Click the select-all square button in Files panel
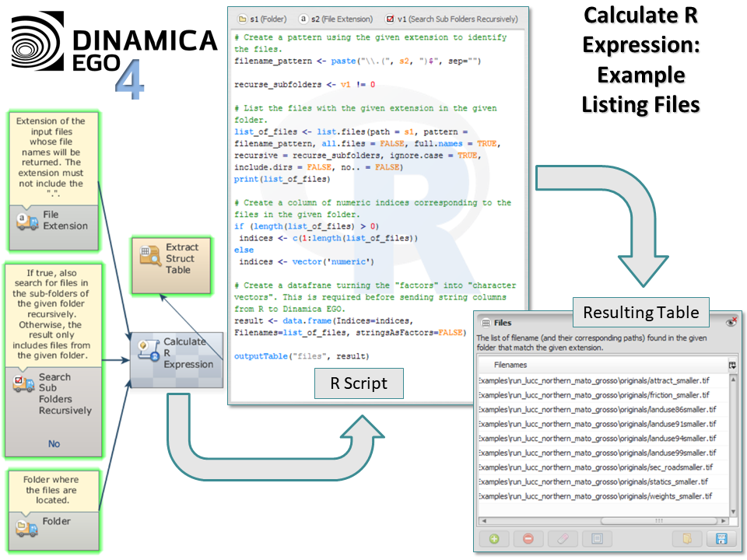This screenshot has width=747, height=560. pyautogui.click(x=597, y=538)
